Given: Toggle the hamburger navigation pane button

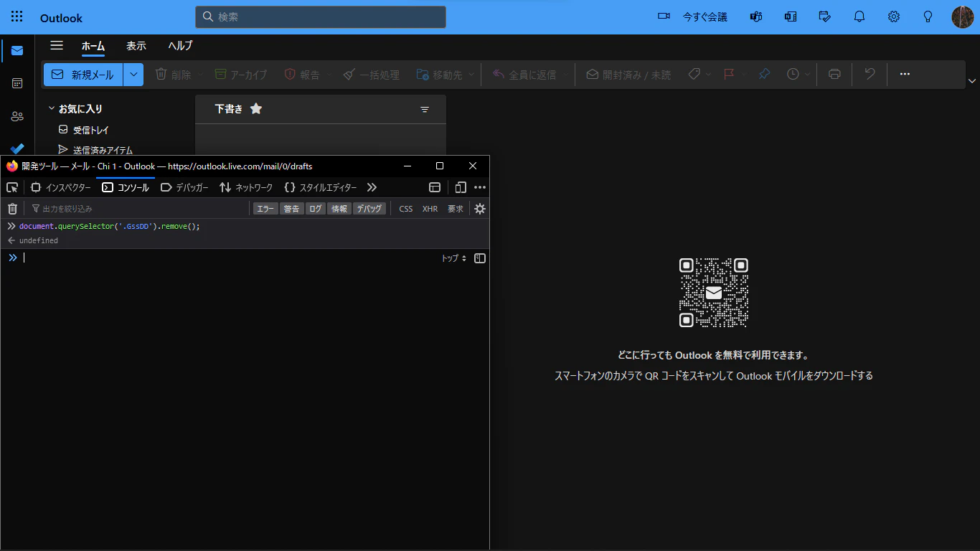Looking at the screenshot, I should pos(57,45).
